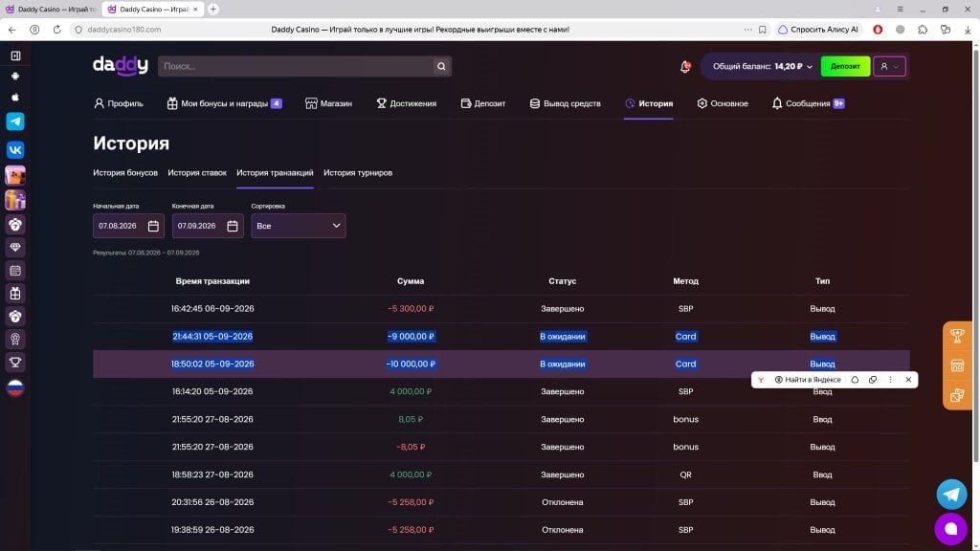The height and width of the screenshot is (551, 980).
Task: Select the История турниров tab
Action: tap(358, 173)
